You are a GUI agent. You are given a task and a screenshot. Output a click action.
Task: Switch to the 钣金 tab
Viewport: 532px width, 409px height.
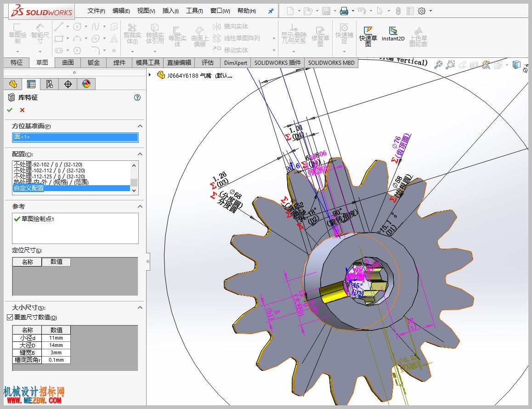tap(94, 62)
